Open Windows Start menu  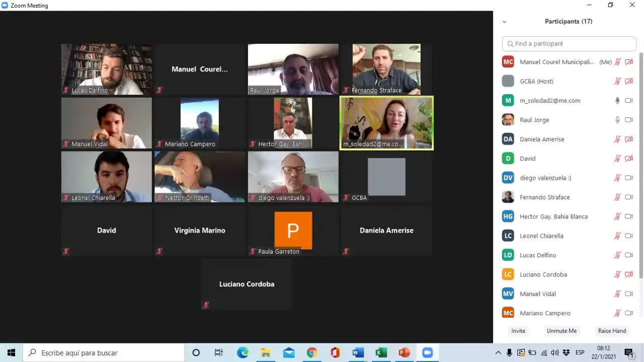[x=11, y=353]
